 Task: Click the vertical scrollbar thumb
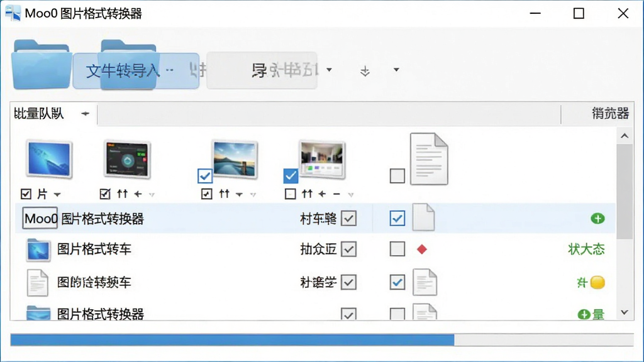pyautogui.click(x=625, y=191)
